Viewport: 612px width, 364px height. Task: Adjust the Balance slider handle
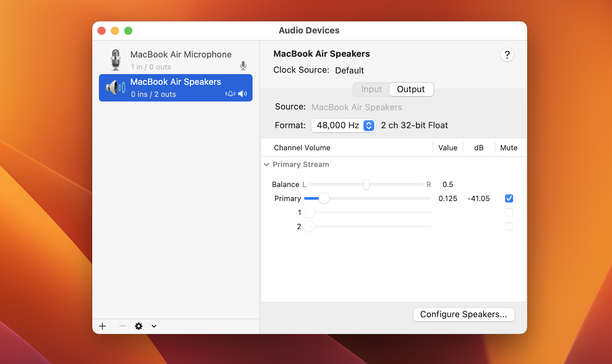coord(366,184)
